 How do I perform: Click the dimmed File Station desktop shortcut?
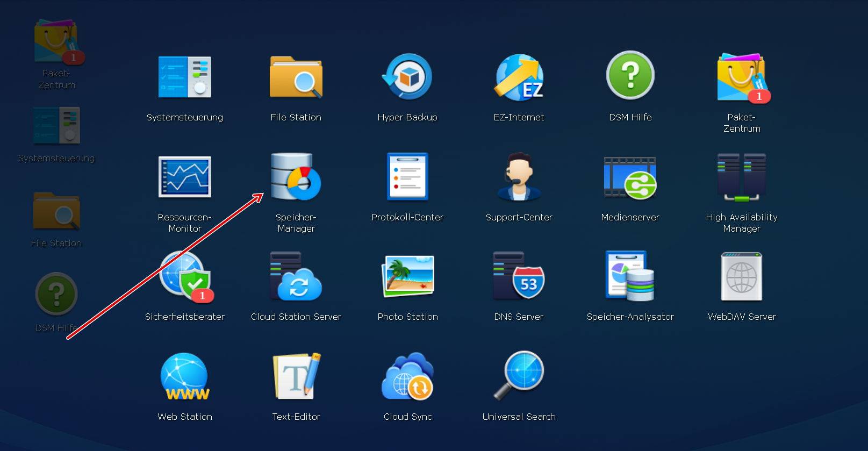pos(56,211)
